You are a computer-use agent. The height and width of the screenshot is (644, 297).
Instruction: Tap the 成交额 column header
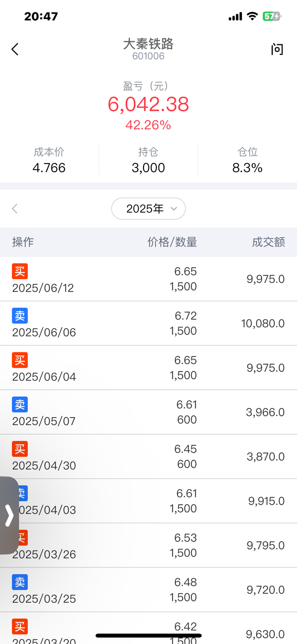(268, 242)
